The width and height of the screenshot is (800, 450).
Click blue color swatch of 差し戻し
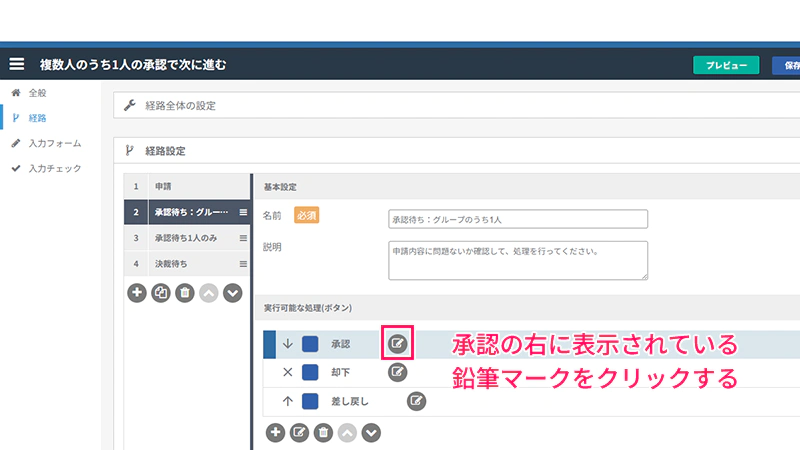click(310, 402)
